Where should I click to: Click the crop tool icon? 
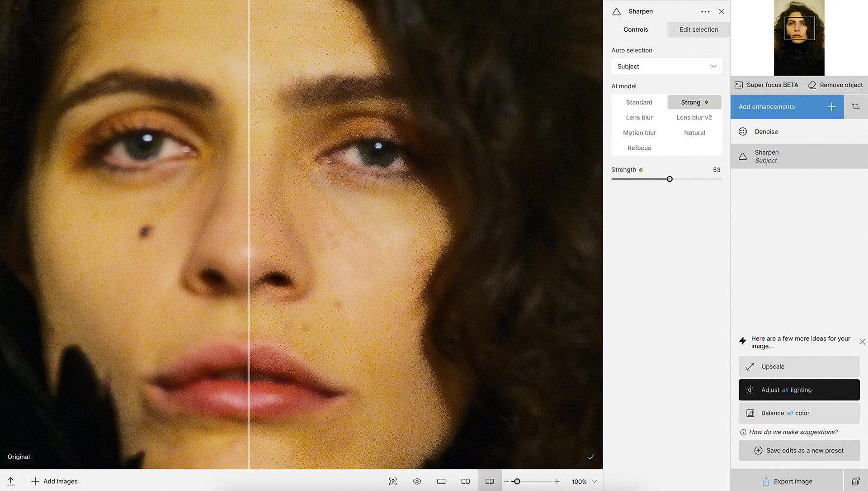(x=855, y=107)
